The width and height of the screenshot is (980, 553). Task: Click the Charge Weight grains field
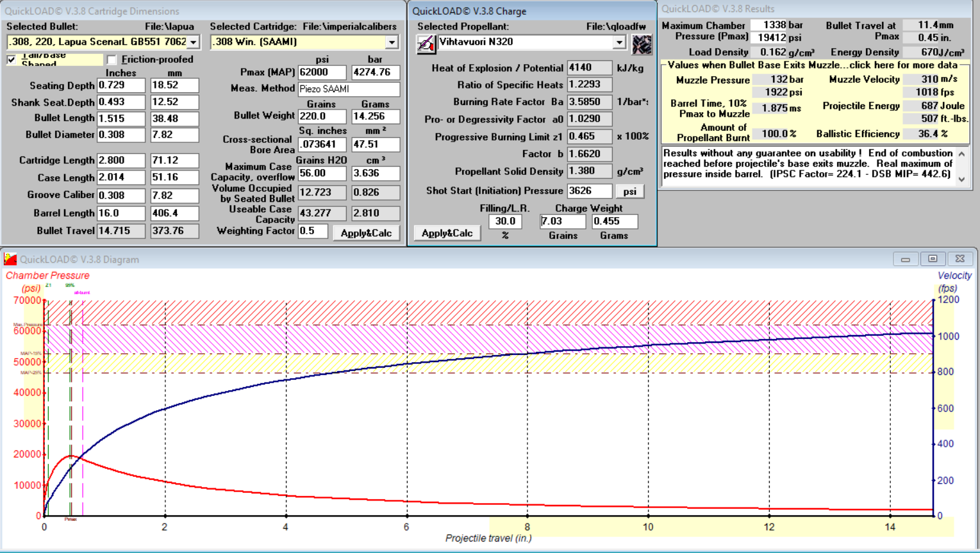click(563, 221)
